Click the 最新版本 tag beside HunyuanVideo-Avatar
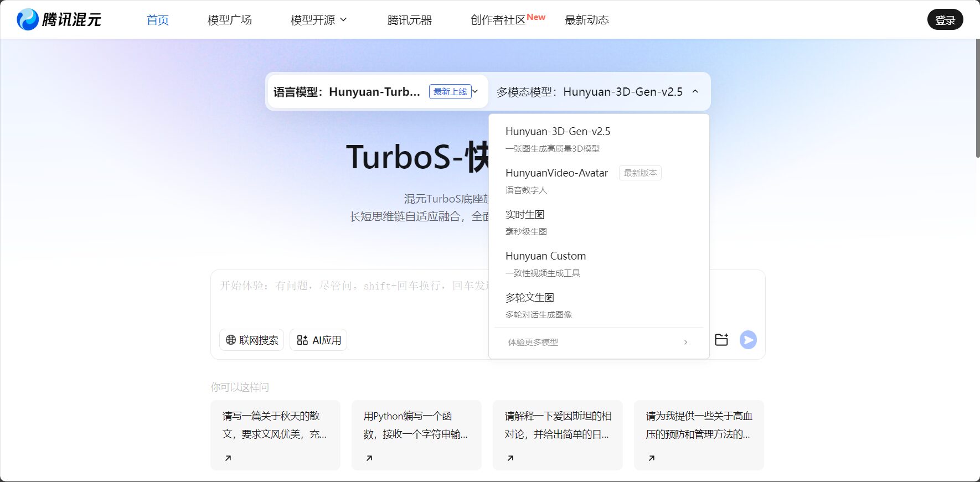980x482 pixels. point(640,173)
